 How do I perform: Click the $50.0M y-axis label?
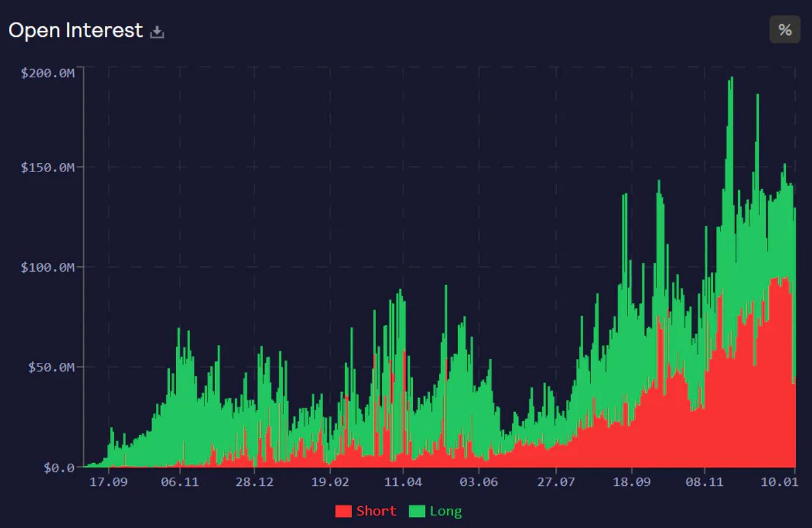51,367
